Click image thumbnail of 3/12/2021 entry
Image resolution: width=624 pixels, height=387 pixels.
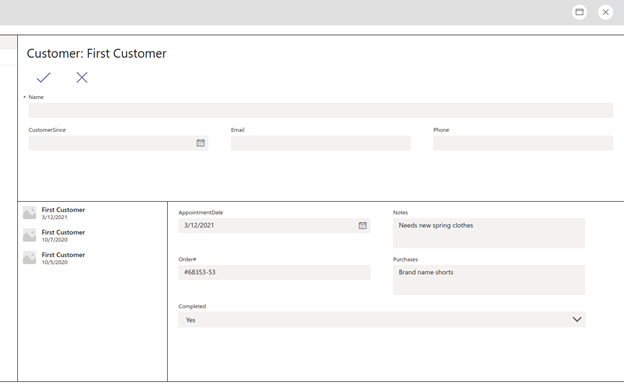click(x=29, y=213)
